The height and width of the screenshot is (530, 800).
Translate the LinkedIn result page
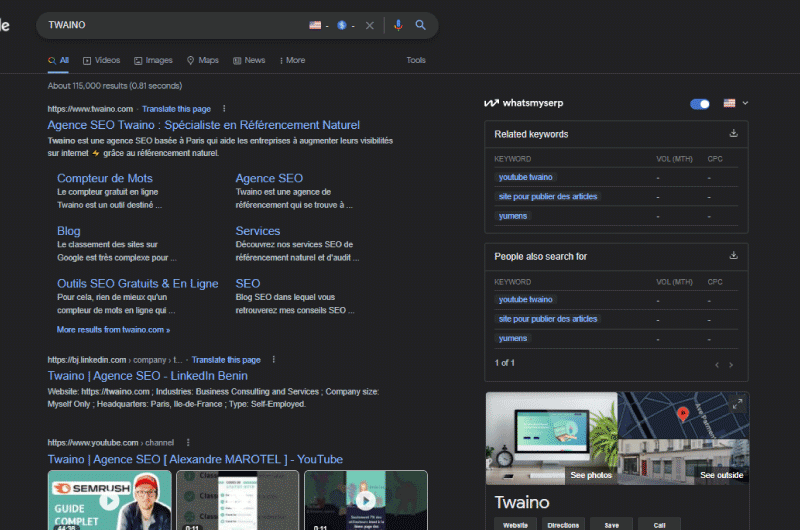[x=226, y=360]
